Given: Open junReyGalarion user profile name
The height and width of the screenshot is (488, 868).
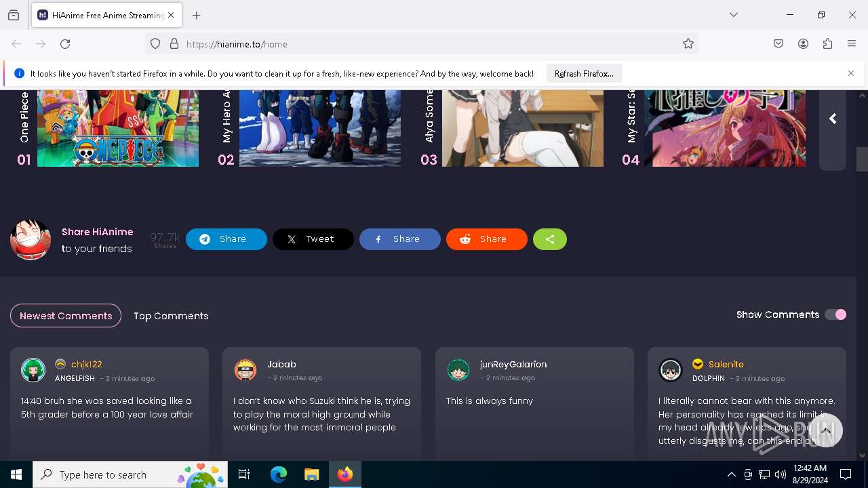Looking at the screenshot, I should [x=513, y=365].
